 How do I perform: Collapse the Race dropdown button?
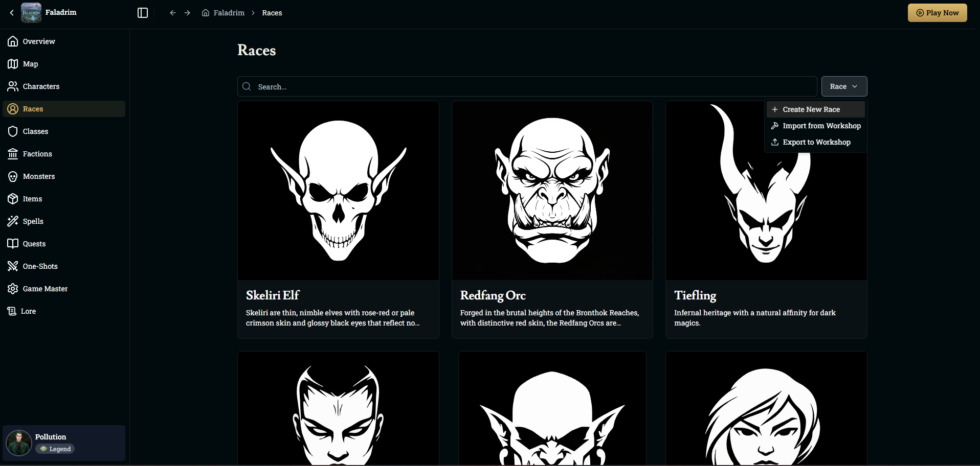pos(844,86)
